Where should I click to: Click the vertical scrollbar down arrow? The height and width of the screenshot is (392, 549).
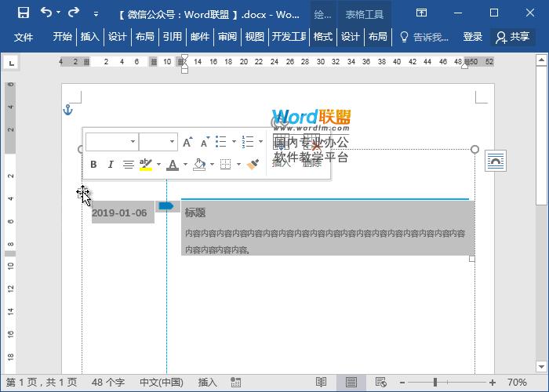coord(542,367)
